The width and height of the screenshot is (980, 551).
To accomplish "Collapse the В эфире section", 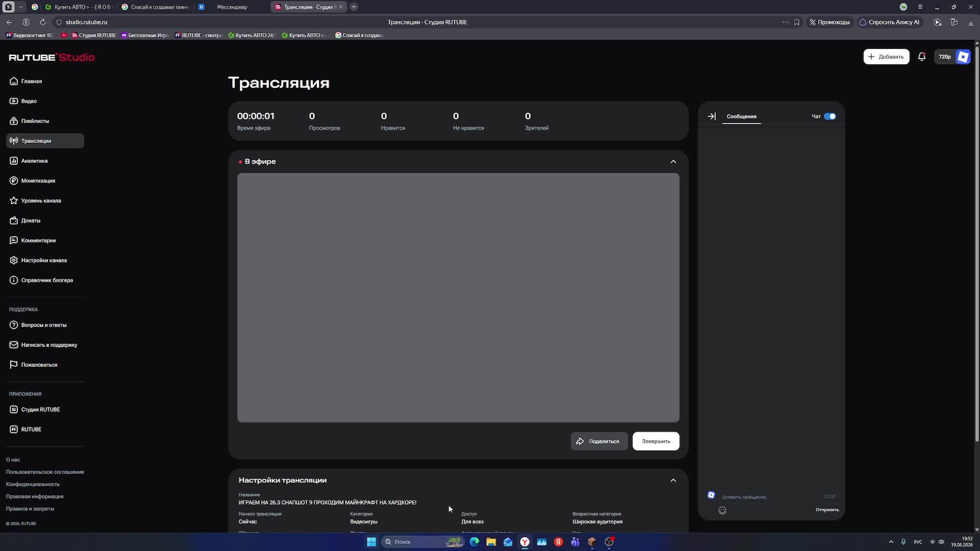I will [x=673, y=162].
